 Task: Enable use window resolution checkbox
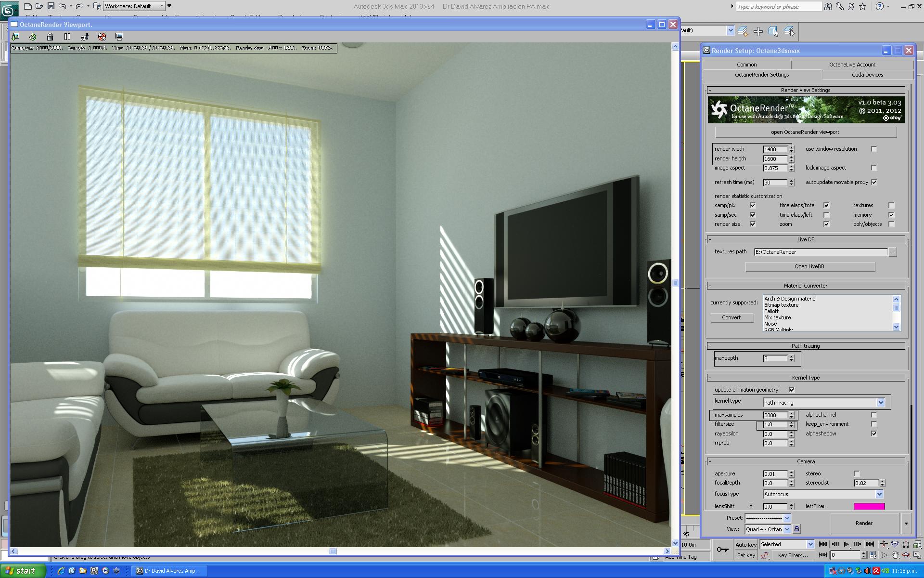coord(874,149)
